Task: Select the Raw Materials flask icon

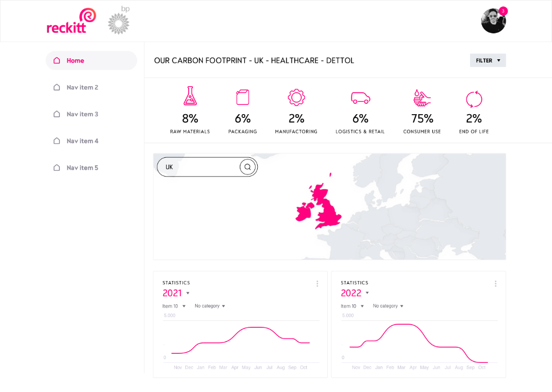Action: (190, 96)
